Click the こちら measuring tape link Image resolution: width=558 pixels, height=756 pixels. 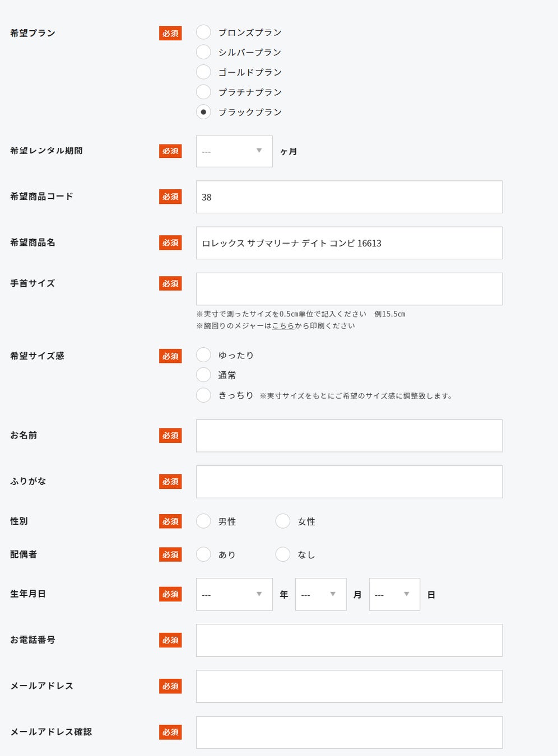coord(283,326)
